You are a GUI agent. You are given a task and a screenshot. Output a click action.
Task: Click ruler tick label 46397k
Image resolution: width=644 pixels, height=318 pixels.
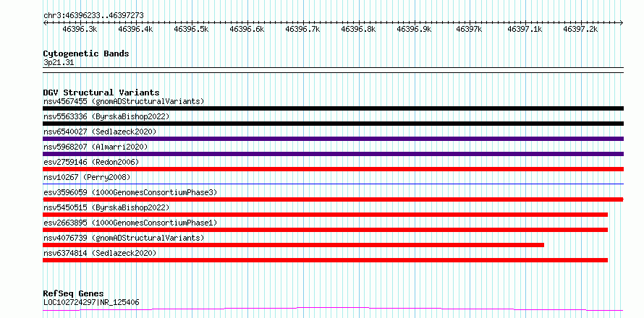tap(470, 29)
